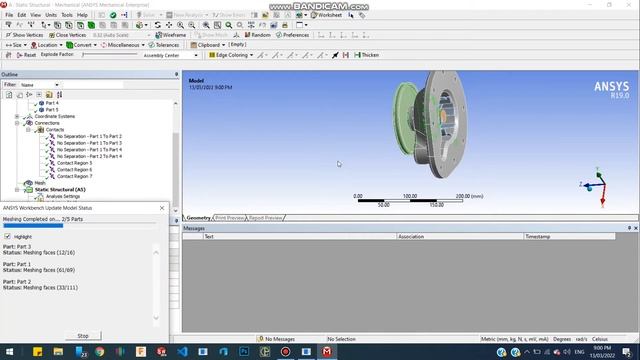The height and width of the screenshot is (360, 640).
Task: Open the Worksheet
Action: coord(326,15)
